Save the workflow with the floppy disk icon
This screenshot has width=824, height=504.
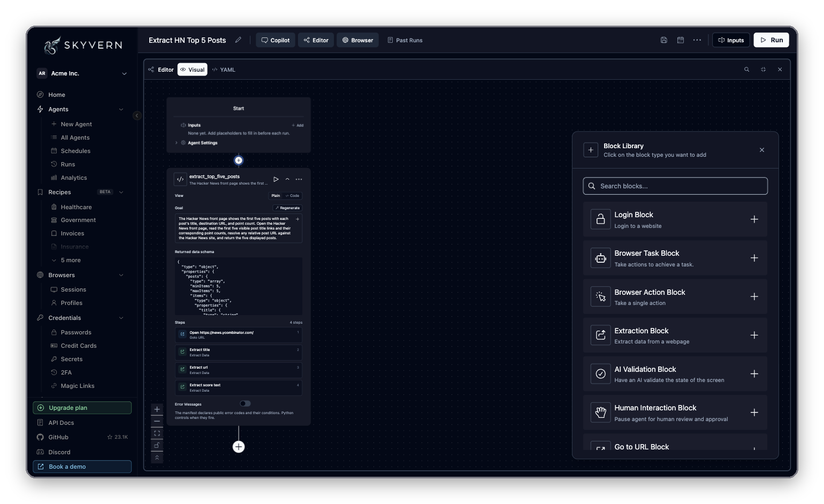coord(664,40)
